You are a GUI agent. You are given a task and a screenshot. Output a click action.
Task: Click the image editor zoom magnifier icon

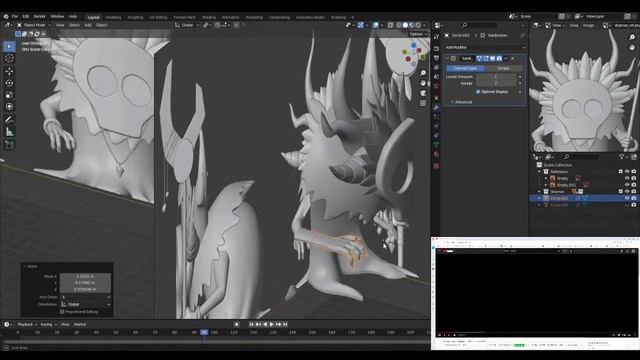(x=632, y=37)
